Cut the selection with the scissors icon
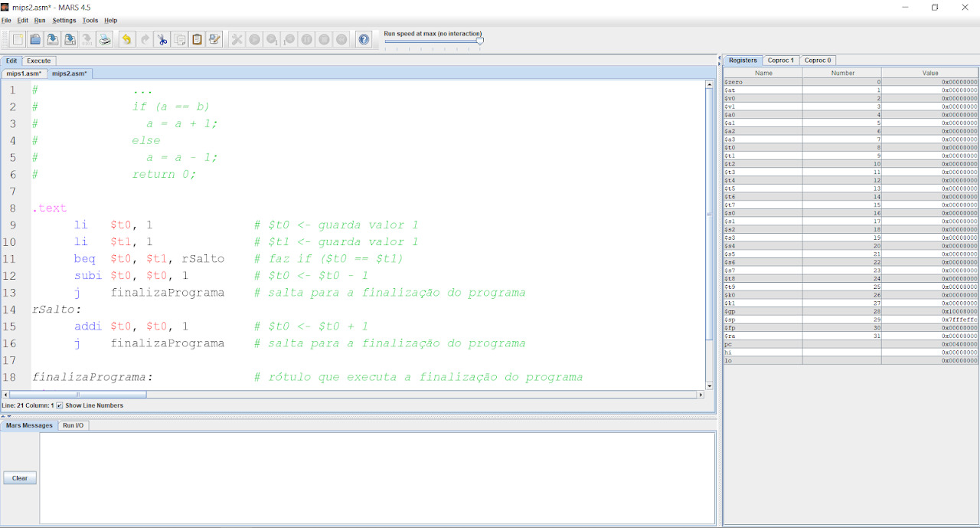 (162, 39)
